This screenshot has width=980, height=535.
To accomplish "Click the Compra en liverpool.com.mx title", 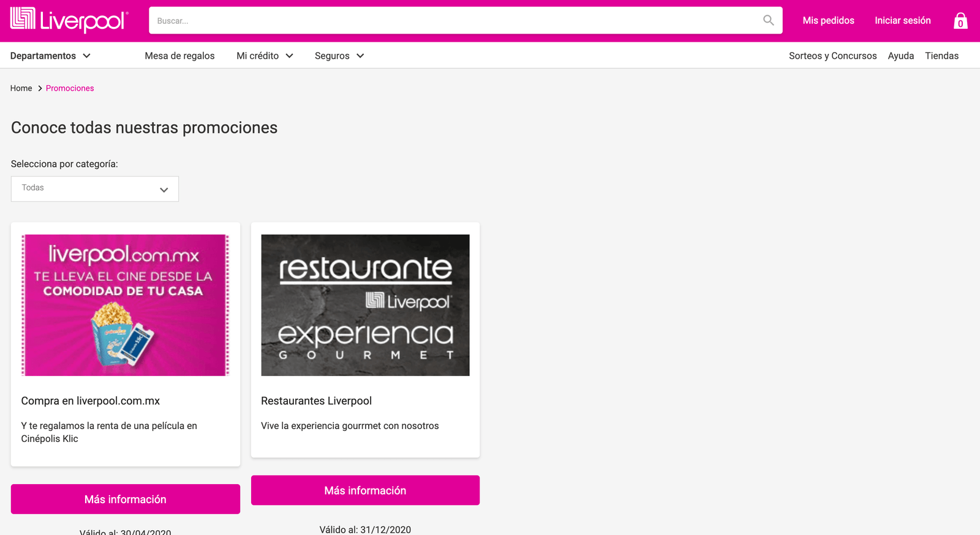I will pyautogui.click(x=91, y=401).
